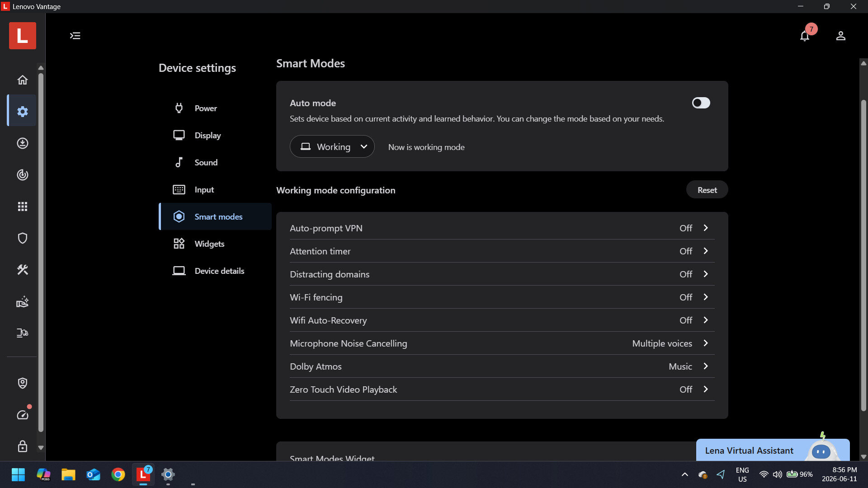The height and width of the screenshot is (488, 868).
Task: Collapse the navigation menu toggle icon
Action: tap(75, 36)
